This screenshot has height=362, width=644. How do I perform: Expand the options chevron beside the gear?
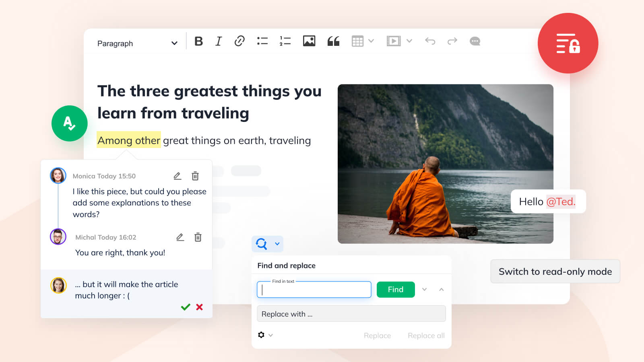[271, 335]
